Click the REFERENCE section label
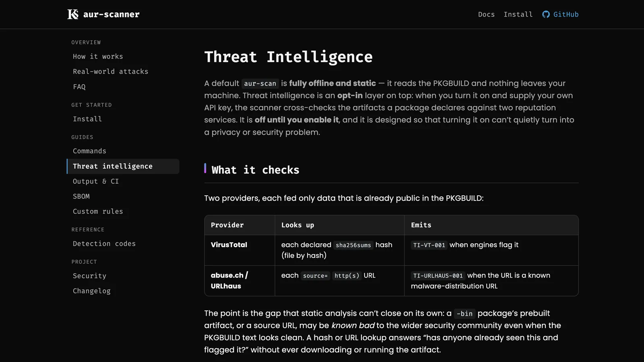Image resolution: width=644 pixels, height=362 pixels. (88, 230)
